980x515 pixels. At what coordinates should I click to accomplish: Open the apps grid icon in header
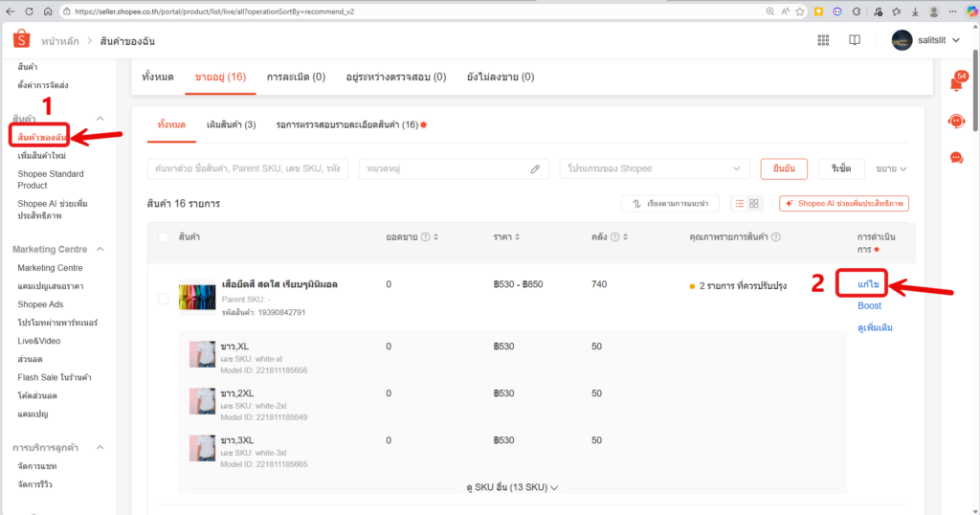pyautogui.click(x=823, y=40)
